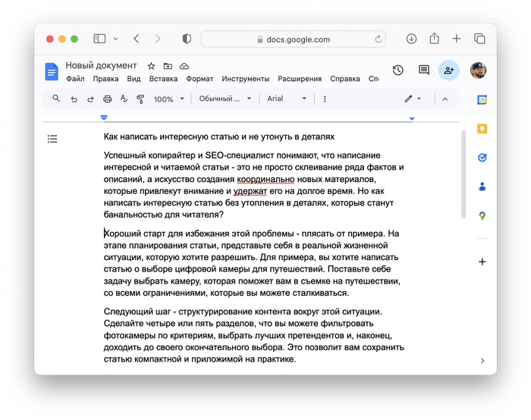Open the Правка menu
Screen dimensions: 531x420
(105, 79)
